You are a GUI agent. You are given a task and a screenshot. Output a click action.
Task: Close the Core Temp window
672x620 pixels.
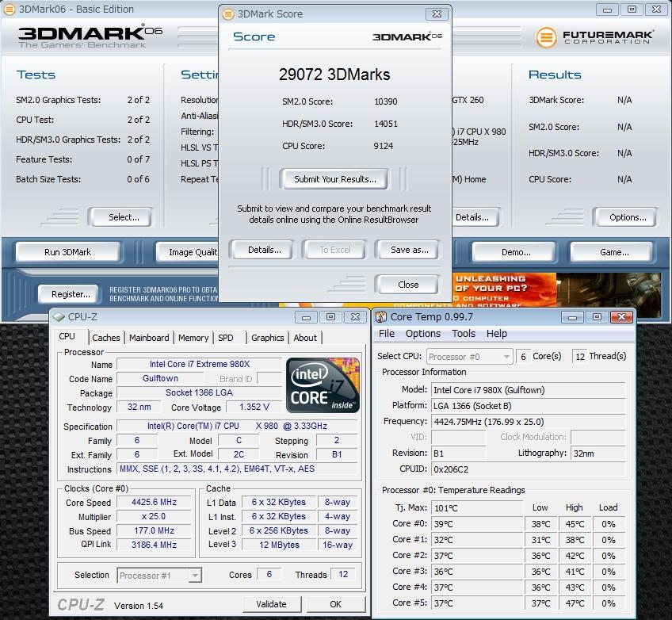click(x=621, y=317)
